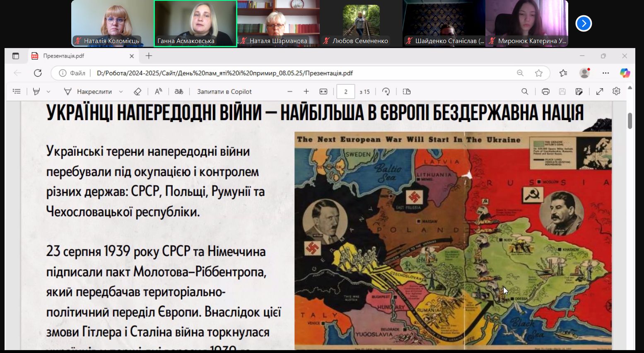Click the Read aloud icon
644x353 pixels.
click(158, 92)
